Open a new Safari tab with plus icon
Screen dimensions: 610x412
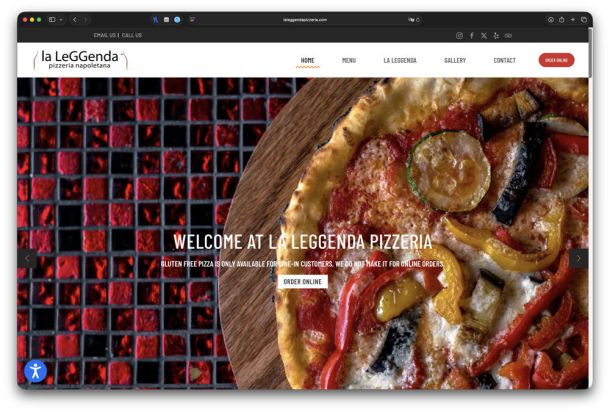click(x=574, y=19)
